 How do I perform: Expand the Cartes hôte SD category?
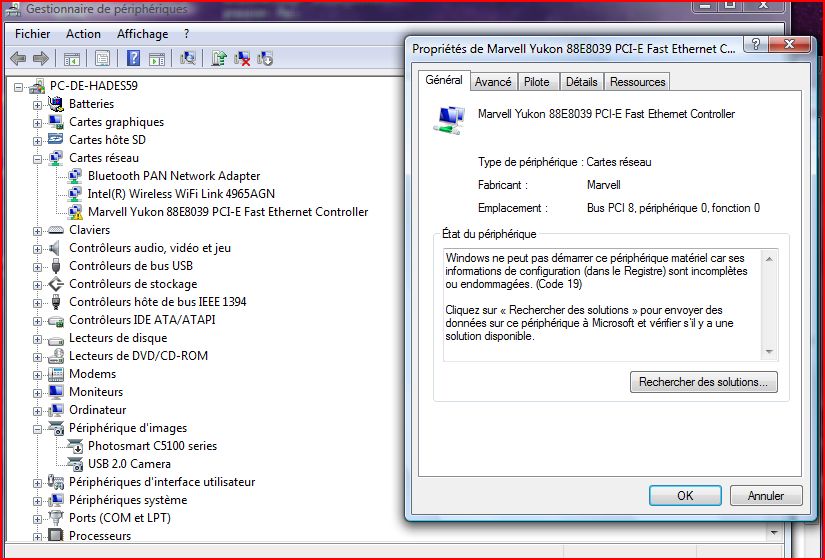(x=37, y=141)
